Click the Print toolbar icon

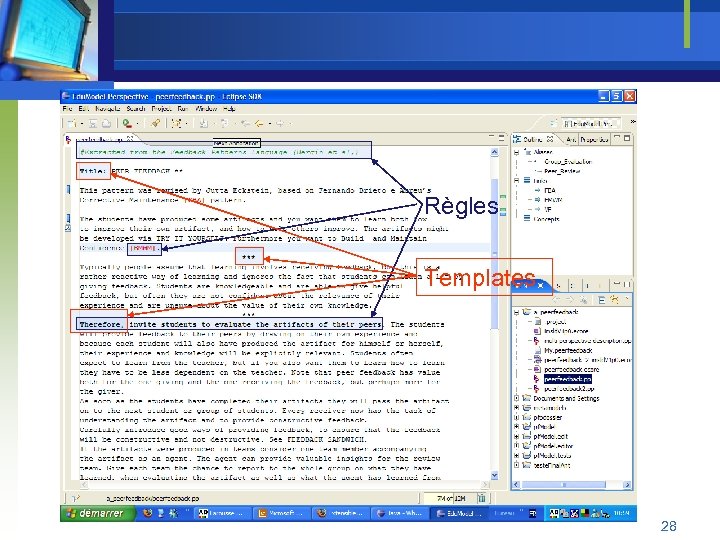click(x=106, y=124)
